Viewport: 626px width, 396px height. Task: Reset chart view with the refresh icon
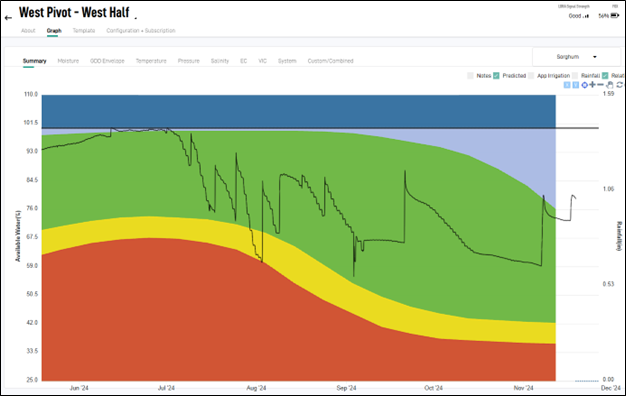tap(620, 85)
